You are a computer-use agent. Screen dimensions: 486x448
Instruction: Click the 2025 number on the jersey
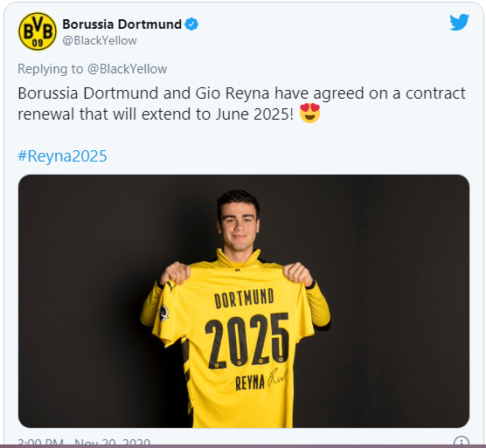[x=247, y=340]
